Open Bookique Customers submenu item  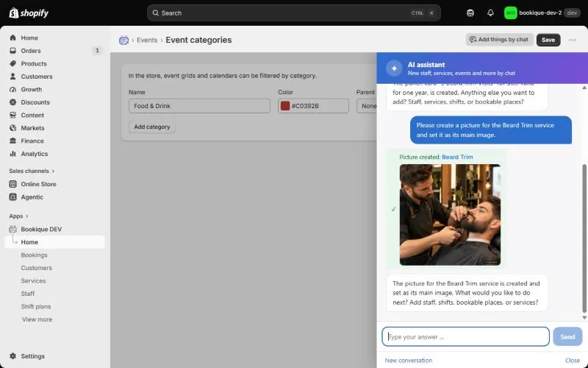(36, 268)
